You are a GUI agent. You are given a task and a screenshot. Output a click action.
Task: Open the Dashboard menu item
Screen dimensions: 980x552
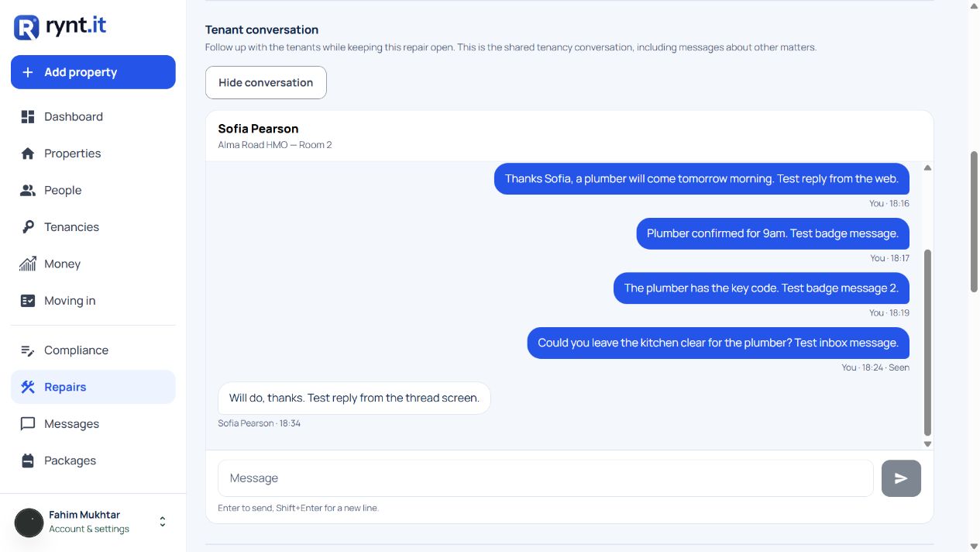point(93,116)
